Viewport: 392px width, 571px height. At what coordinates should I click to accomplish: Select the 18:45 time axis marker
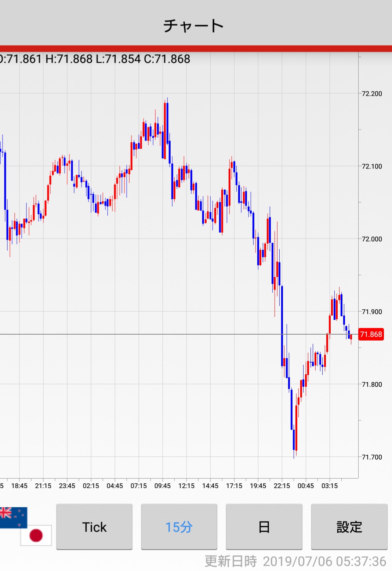pos(19,486)
